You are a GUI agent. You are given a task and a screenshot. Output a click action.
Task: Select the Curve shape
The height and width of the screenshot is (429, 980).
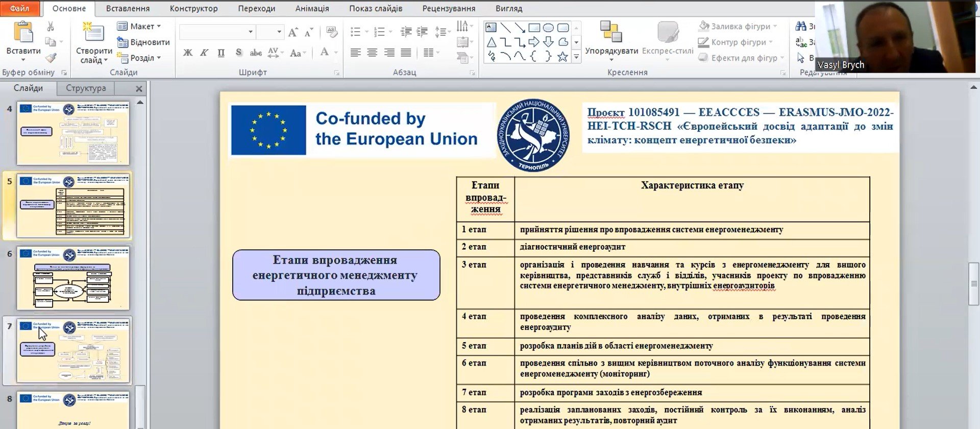(x=520, y=56)
